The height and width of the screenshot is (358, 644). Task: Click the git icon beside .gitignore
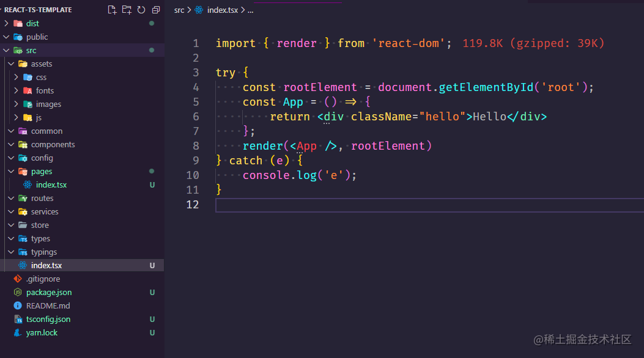[18, 279]
